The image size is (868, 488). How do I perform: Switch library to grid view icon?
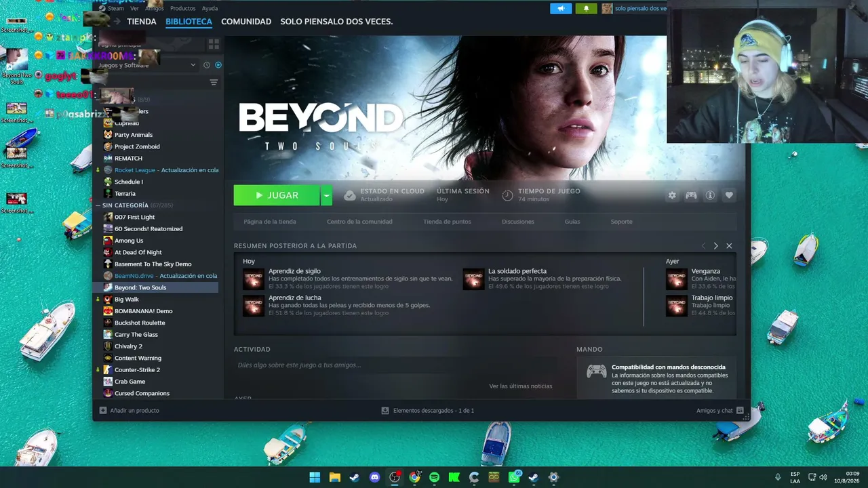(214, 44)
